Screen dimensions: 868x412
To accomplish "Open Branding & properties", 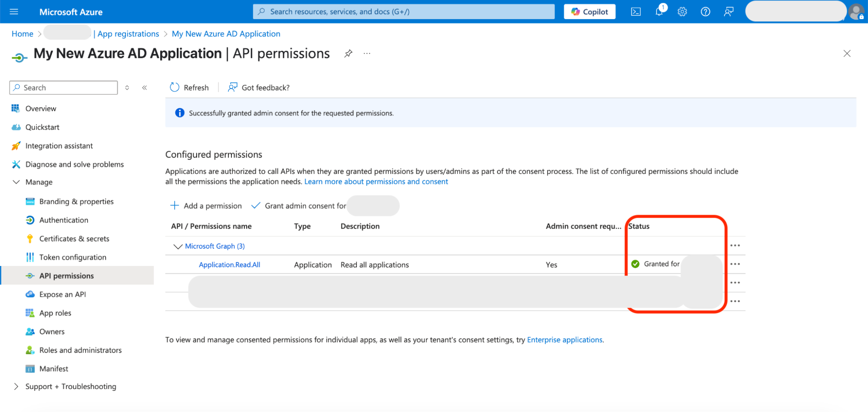I will [77, 201].
